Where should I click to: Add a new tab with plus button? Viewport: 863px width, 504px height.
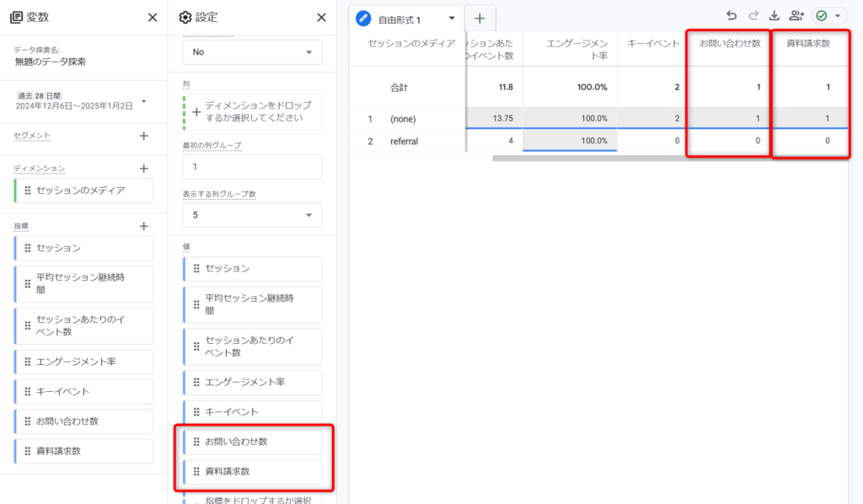click(479, 19)
